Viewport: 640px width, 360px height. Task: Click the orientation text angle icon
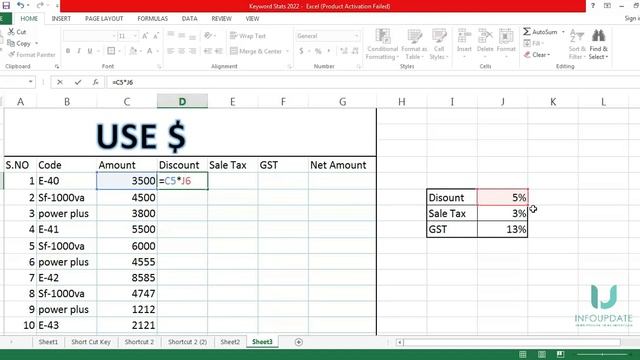click(x=208, y=36)
